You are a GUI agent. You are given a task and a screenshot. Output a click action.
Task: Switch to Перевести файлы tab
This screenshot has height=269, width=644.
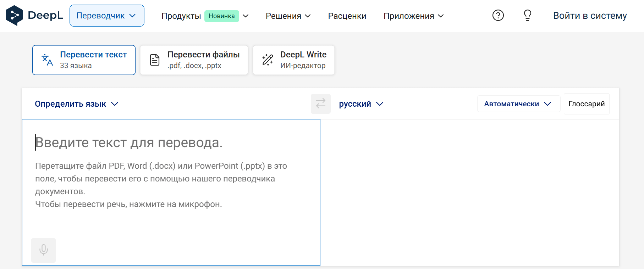click(194, 60)
